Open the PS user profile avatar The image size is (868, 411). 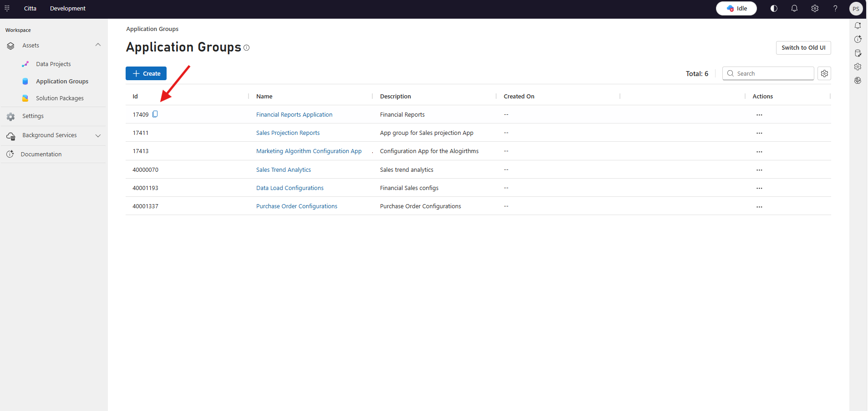tap(856, 9)
